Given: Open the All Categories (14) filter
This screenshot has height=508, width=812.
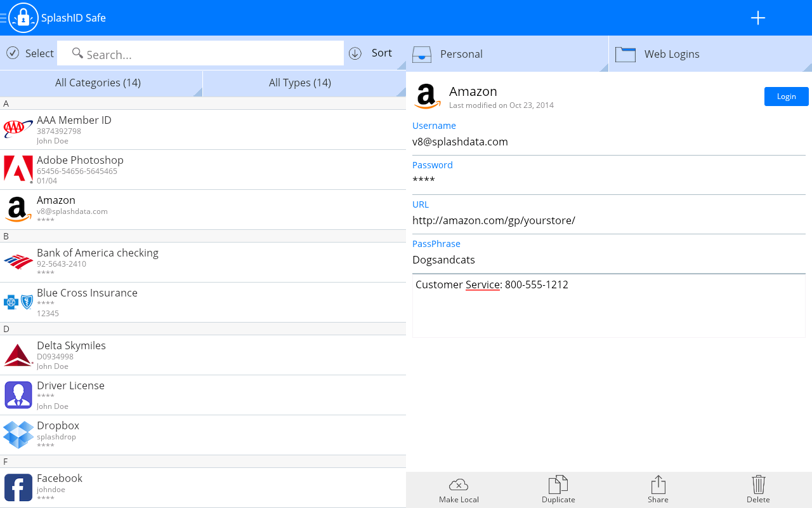Looking at the screenshot, I should click(x=101, y=83).
